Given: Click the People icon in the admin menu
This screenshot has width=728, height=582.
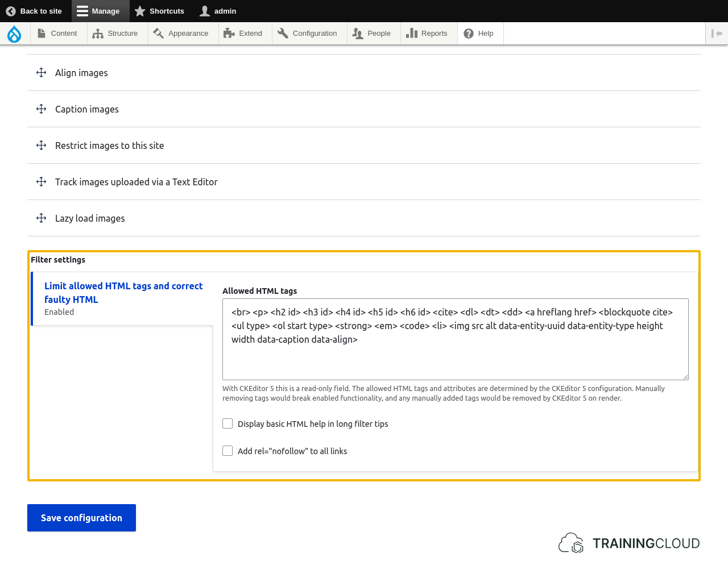Looking at the screenshot, I should [357, 34].
